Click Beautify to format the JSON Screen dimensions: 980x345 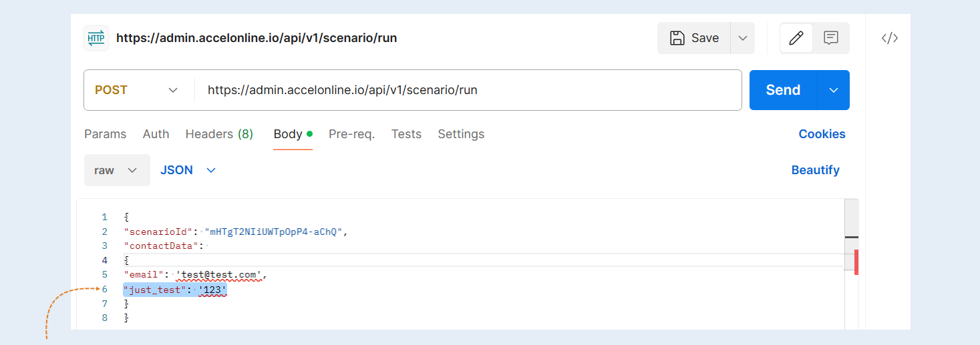(x=815, y=170)
